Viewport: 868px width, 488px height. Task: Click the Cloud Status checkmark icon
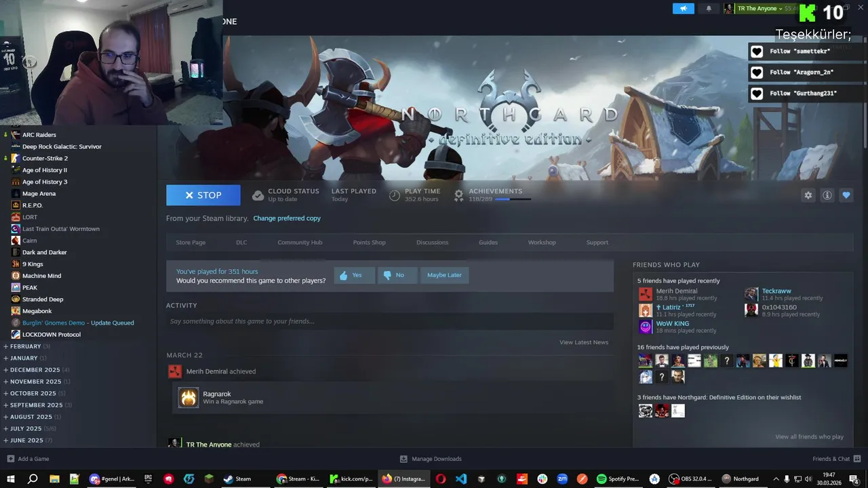click(258, 195)
